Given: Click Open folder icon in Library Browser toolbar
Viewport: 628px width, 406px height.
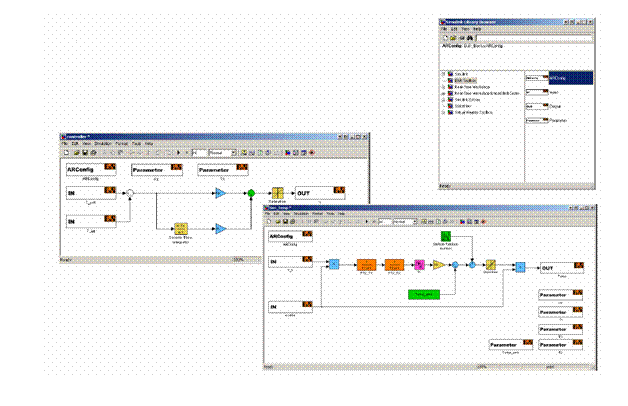Looking at the screenshot, I should coord(453,38).
